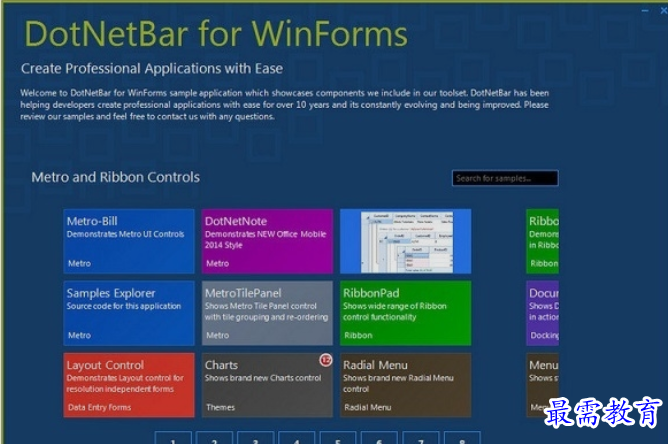Open the grid screenshot thumbnail tile
This screenshot has width=668, height=444.
(406, 241)
